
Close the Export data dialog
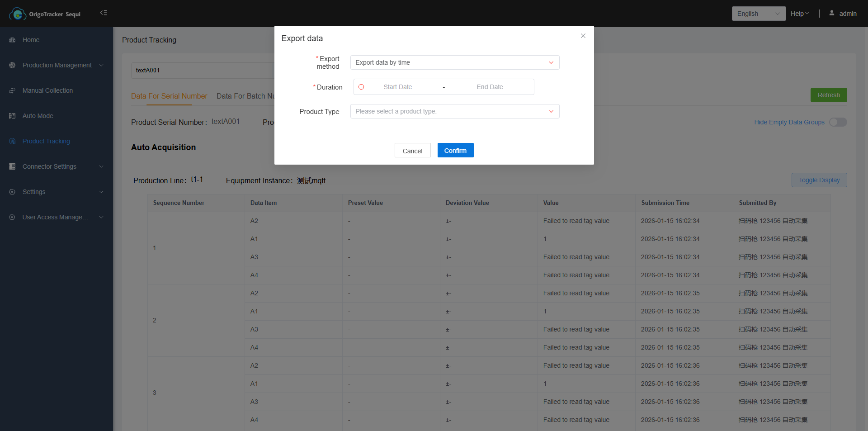583,36
